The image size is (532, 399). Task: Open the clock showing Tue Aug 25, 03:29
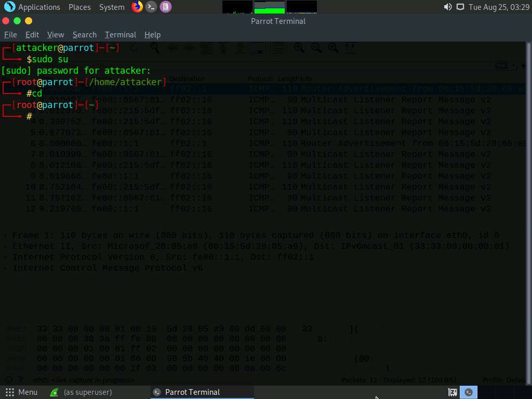point(499,7)
